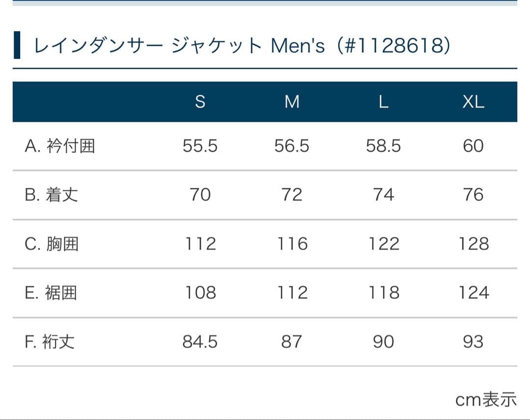Select the 76 length value for XL
530x420 pixels.
(473, 195)
